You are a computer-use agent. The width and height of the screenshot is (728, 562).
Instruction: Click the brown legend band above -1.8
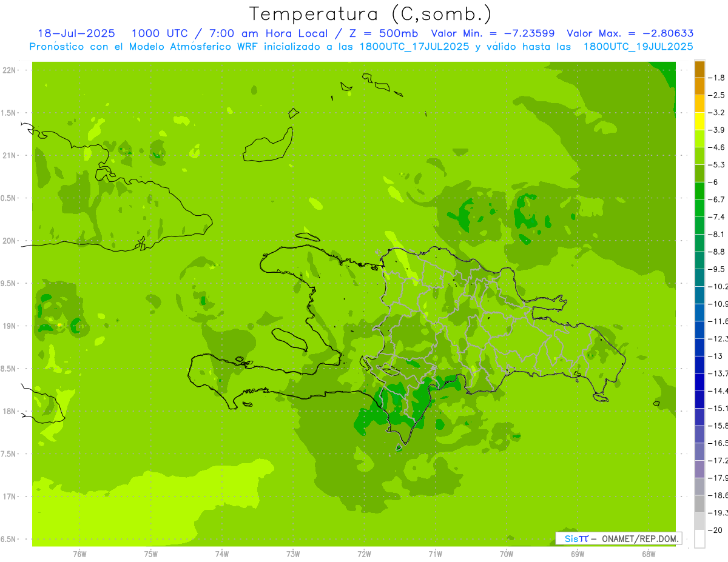click(x=699, y=69)
